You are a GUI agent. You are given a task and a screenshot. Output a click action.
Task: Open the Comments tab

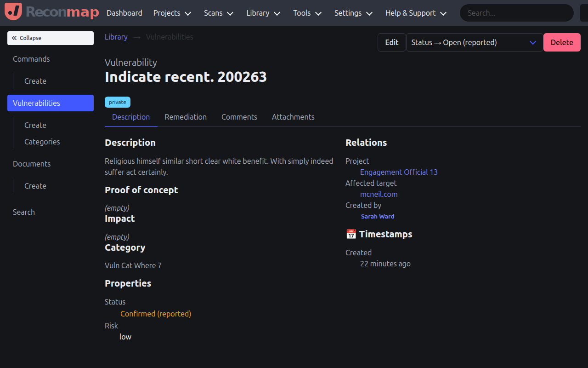click(x=239, y=117)
